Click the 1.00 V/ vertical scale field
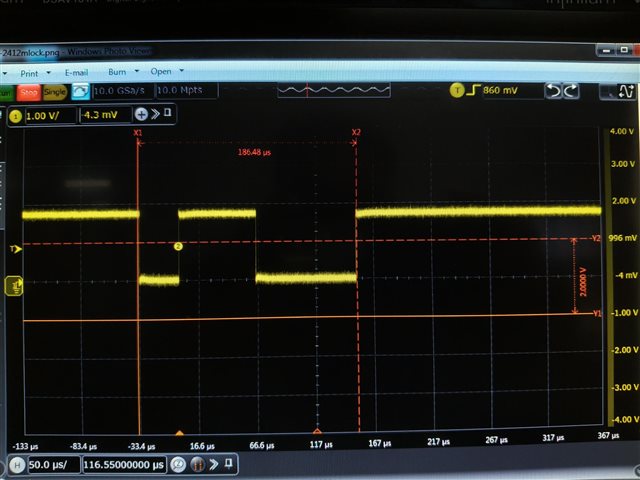The image size is (640, 480). click(x=50, y=116)
